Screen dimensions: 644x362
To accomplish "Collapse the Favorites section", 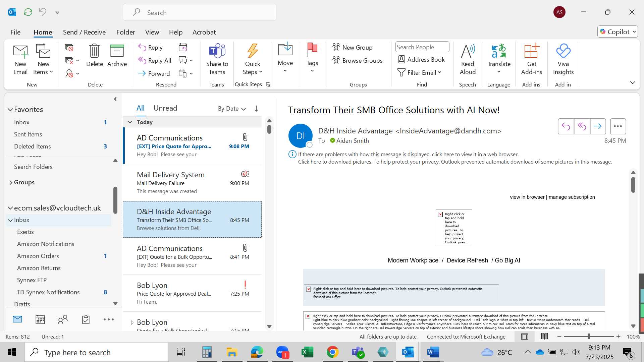I will (10, 110).
